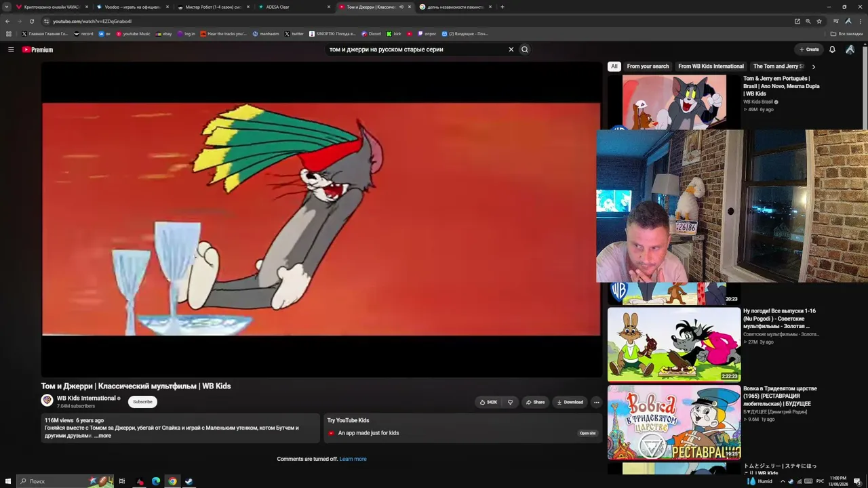Click the taskbar Поиск search box
This screenshot has height=488, width=868.
pos(65,481)
